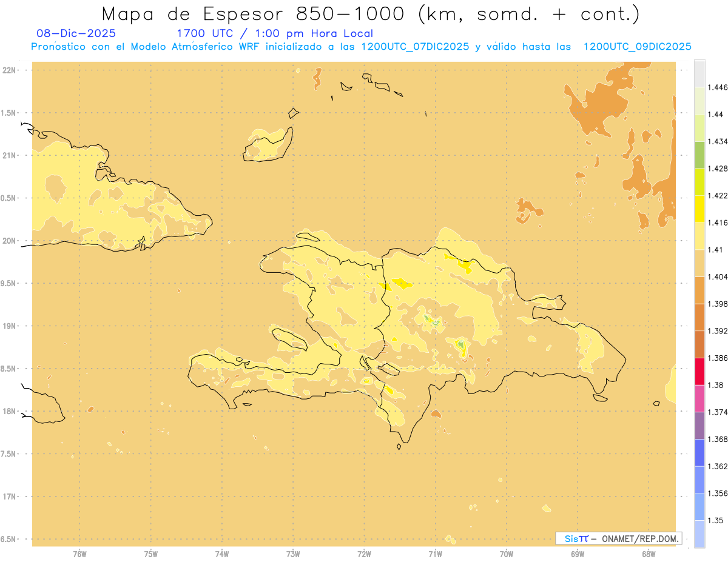Click the '17N' latitude label

[x=9, y=497]
